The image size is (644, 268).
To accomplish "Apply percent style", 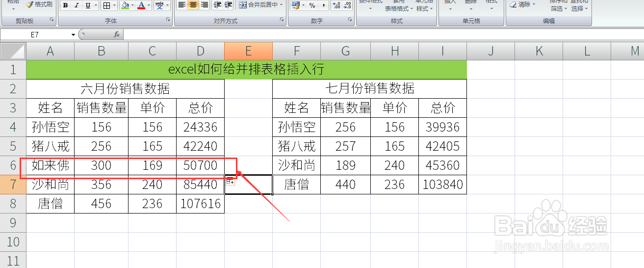I will point(312,5).
